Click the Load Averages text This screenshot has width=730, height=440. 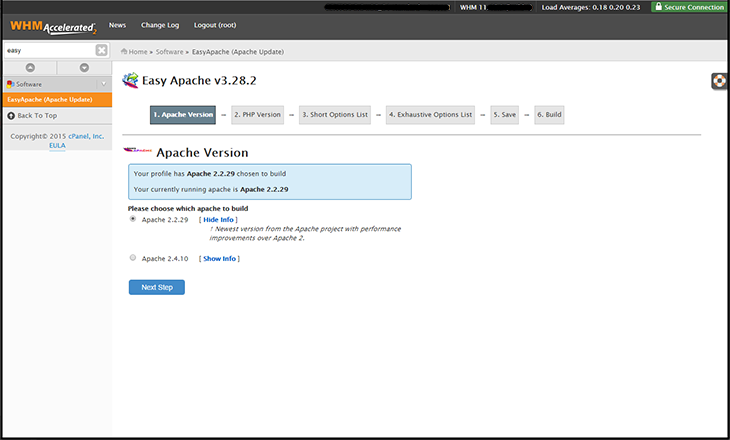pos(591,7)
